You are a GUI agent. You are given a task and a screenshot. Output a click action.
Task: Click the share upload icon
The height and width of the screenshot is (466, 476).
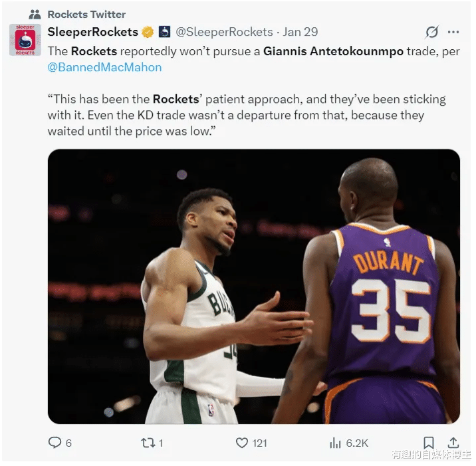(x=453, y=443)
